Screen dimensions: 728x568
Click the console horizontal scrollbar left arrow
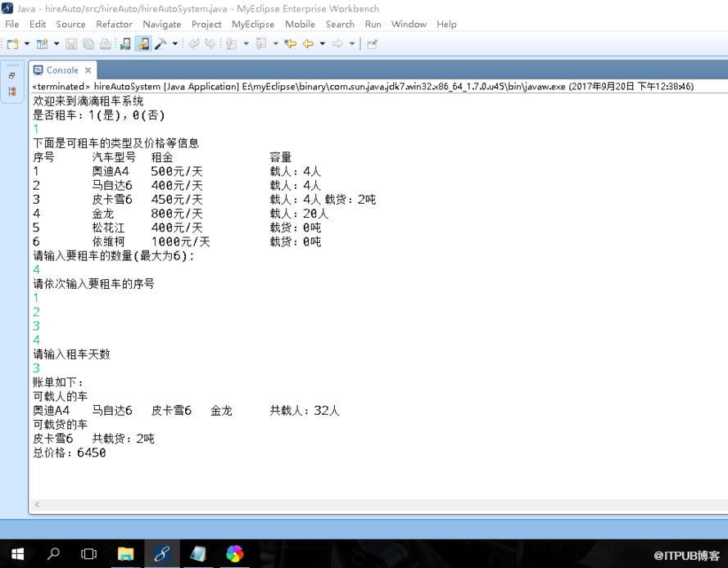point(37,505)
